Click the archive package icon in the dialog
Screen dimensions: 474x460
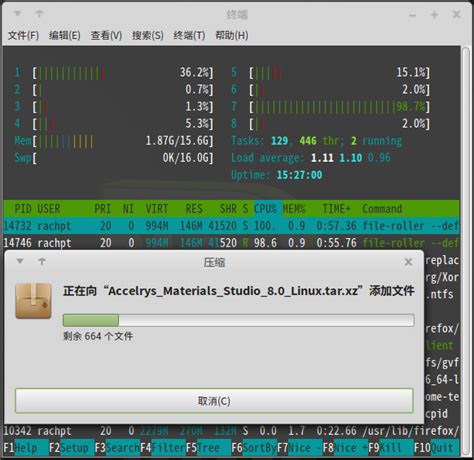click(33, 301)
